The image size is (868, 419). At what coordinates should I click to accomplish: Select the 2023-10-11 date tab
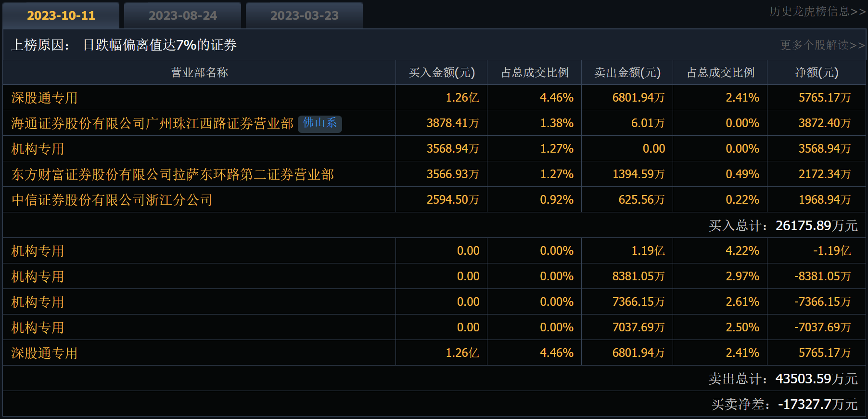tap(61, 15)
